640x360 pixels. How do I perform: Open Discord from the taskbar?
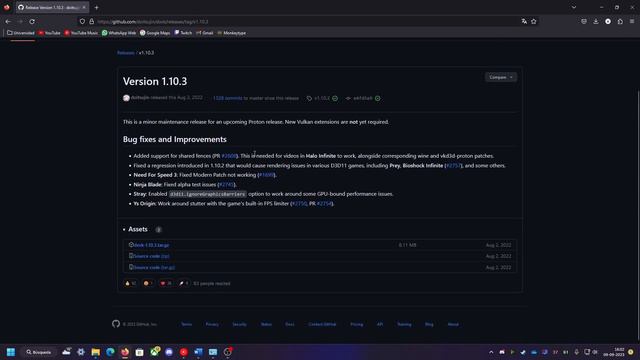(169, 352)
